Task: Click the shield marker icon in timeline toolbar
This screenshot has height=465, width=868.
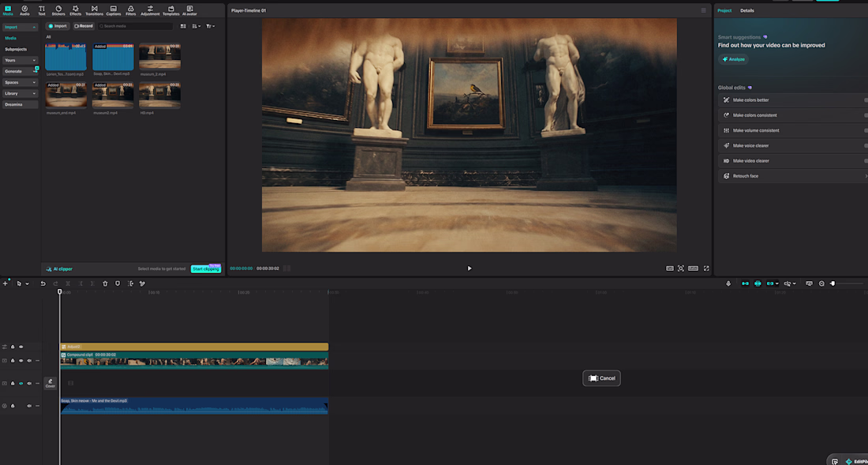Action: point(118,283)
